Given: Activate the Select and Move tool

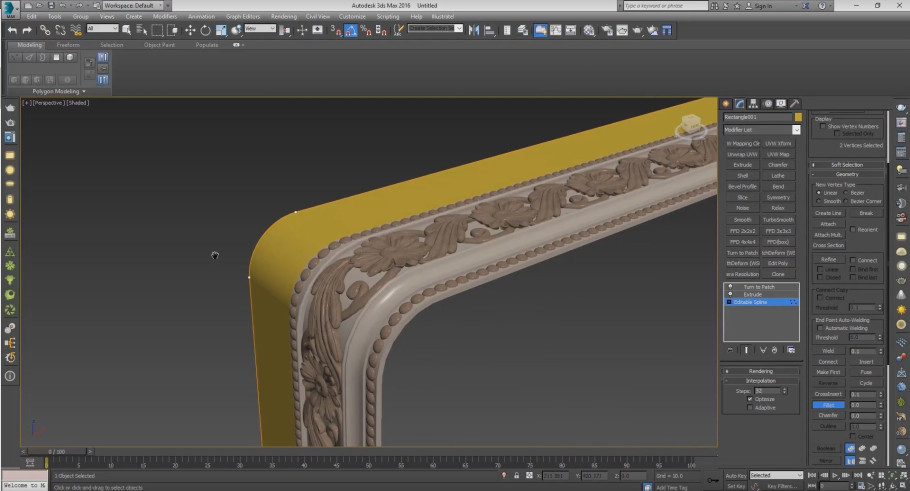Looking at the screenshot, I should (190, 30).
